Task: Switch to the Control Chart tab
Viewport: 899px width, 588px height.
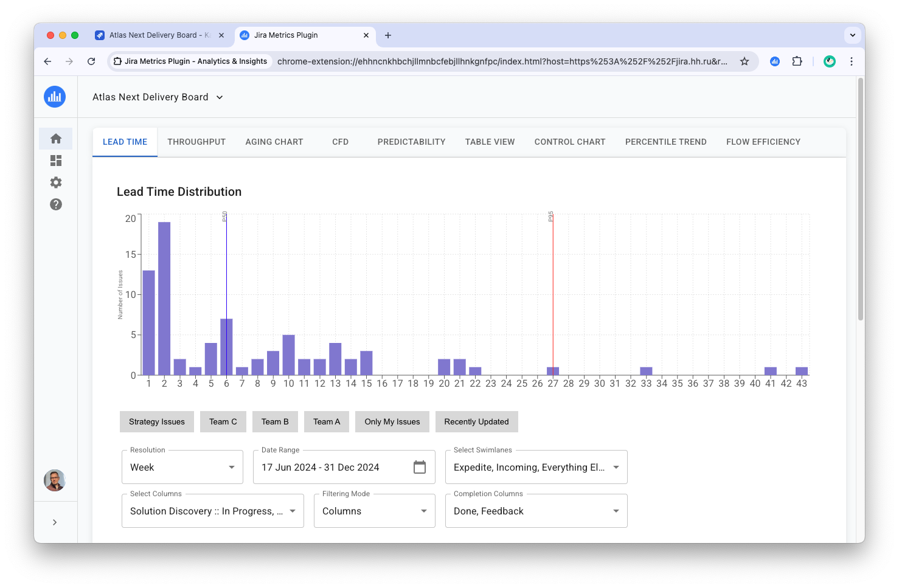Action: coord(570,142)
